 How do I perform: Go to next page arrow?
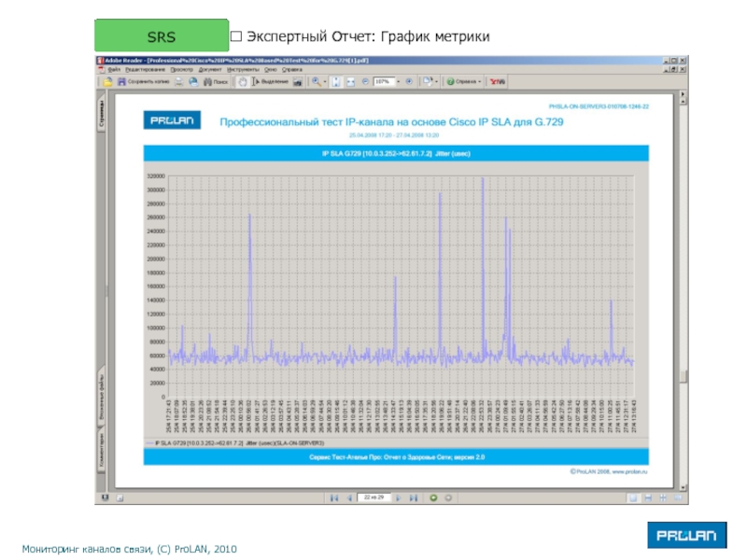399,498
